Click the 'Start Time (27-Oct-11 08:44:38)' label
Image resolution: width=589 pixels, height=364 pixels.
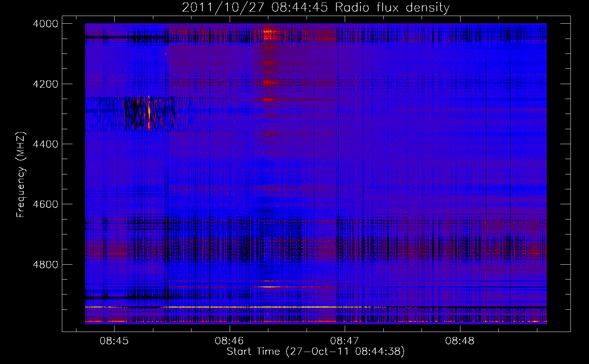click(316, 352)
